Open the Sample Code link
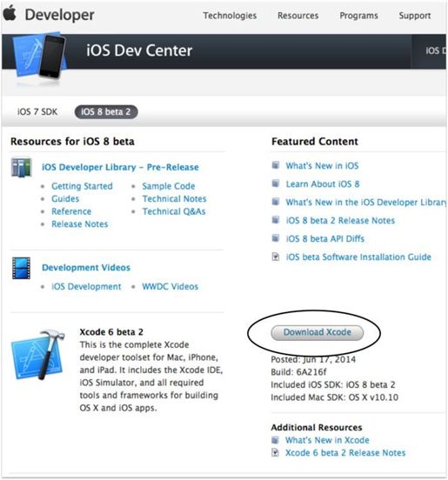This screenshot has height=480, width=448. coord(169,186)
